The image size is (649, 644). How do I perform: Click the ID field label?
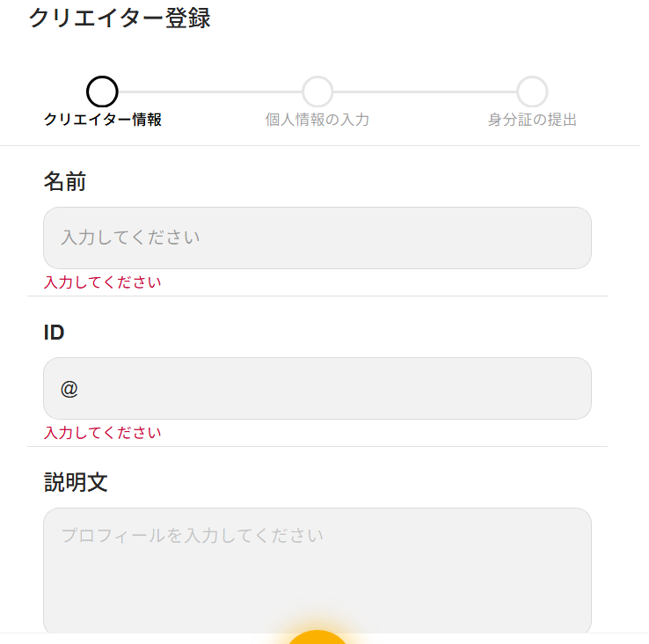click(x=54, y=333)
